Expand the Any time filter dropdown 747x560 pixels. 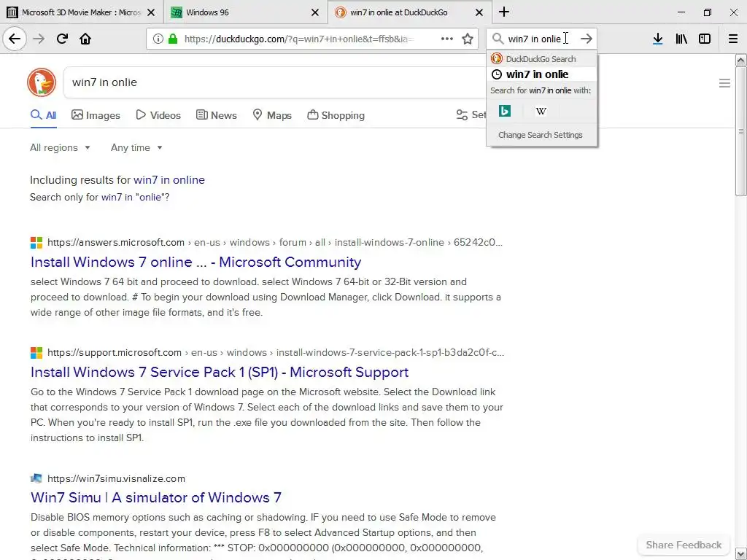(x=136, y=147)
